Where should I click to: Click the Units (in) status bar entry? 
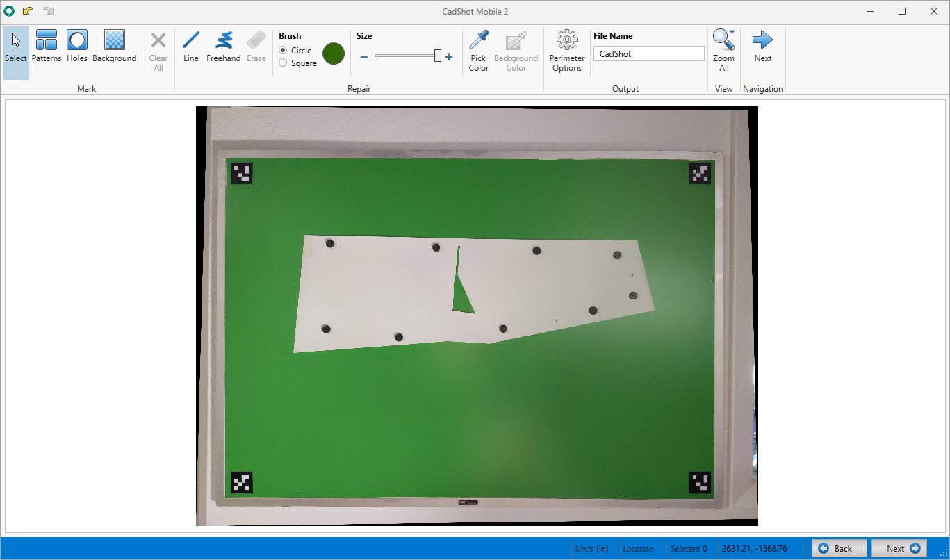(592, 549)
